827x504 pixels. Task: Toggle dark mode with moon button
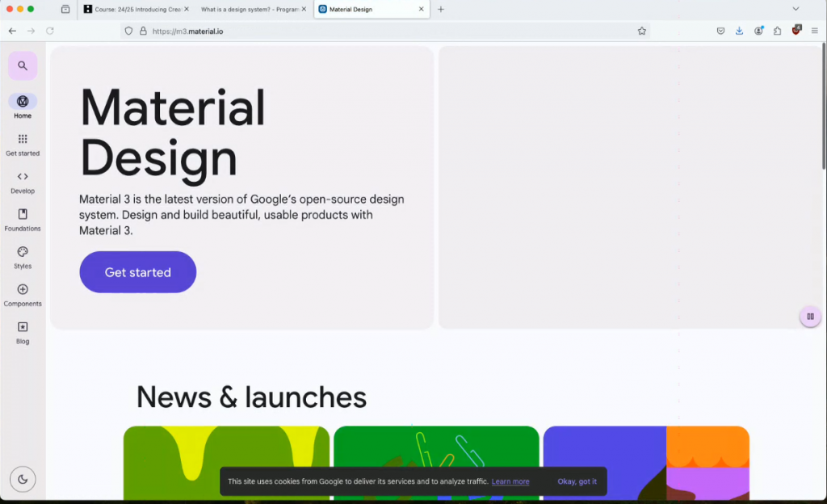point(23,479)
